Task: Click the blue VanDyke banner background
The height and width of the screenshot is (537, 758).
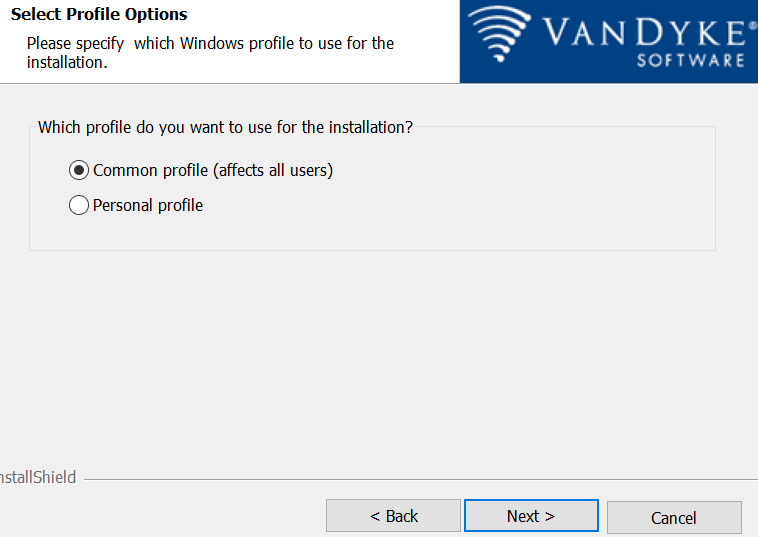Action: (600, 72)
